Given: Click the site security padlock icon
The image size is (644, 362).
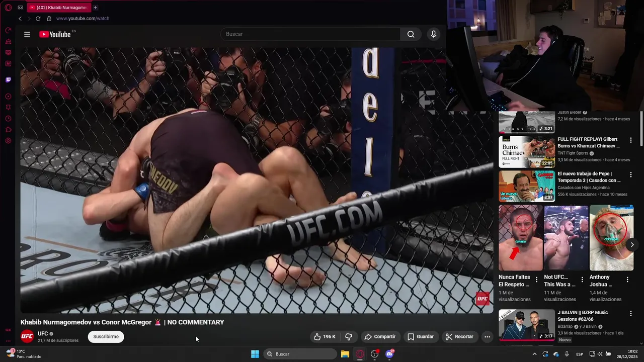Looking at the screenshot, I should pos(49,19).
